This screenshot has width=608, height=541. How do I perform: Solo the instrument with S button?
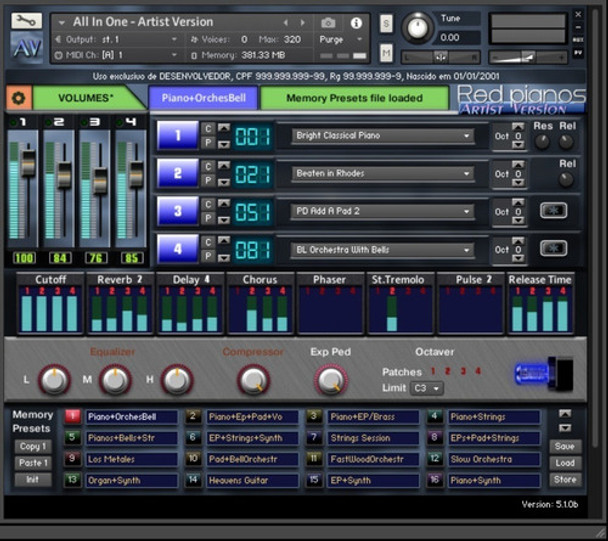click(x=387, y=24)
